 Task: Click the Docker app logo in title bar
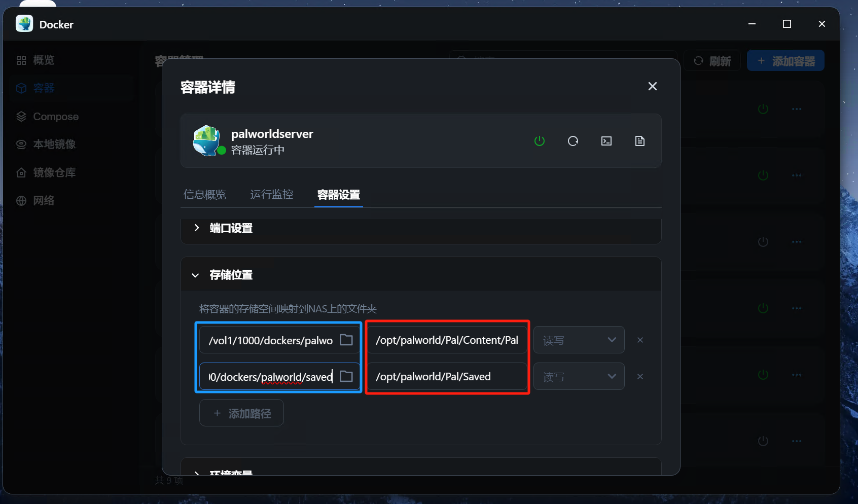click(24, 24)
